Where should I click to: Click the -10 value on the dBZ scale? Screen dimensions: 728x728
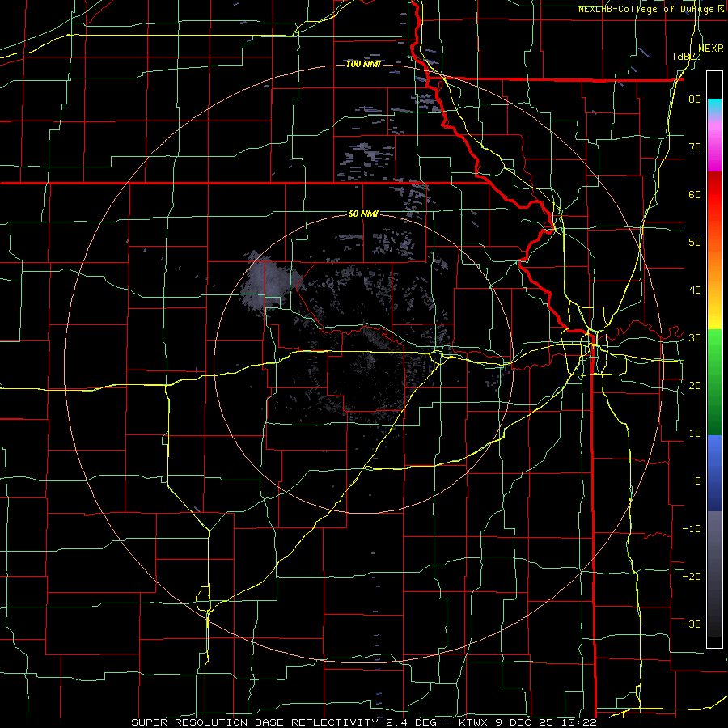692,528
